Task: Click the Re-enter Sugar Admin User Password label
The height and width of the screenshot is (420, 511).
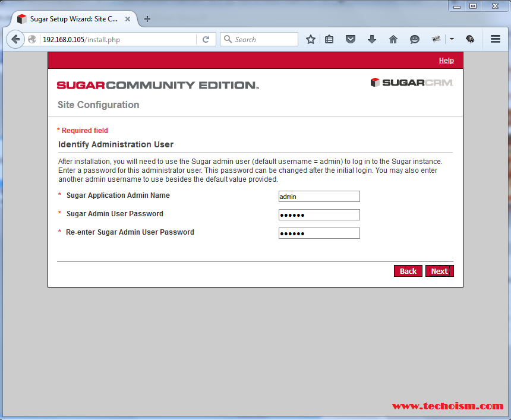Action: pyautogui.click(x=130, y=232)
